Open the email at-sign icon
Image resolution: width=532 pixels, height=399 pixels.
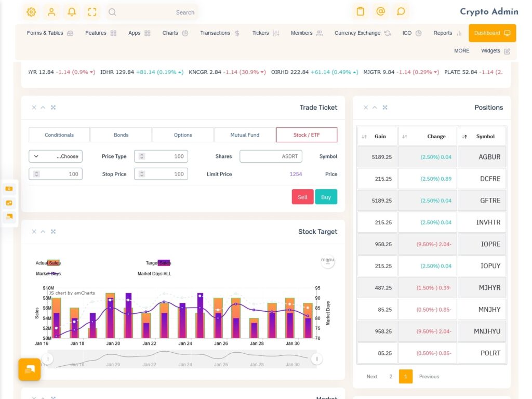coord(381,11)
